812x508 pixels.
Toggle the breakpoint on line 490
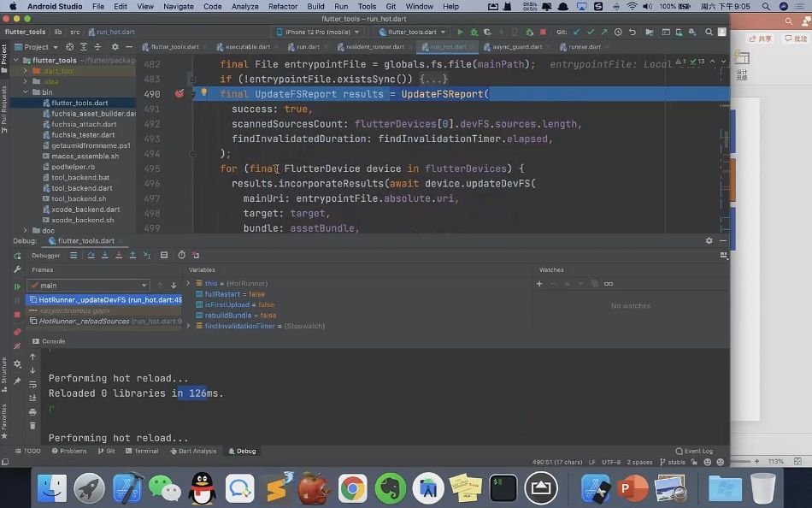click(179, 94)
